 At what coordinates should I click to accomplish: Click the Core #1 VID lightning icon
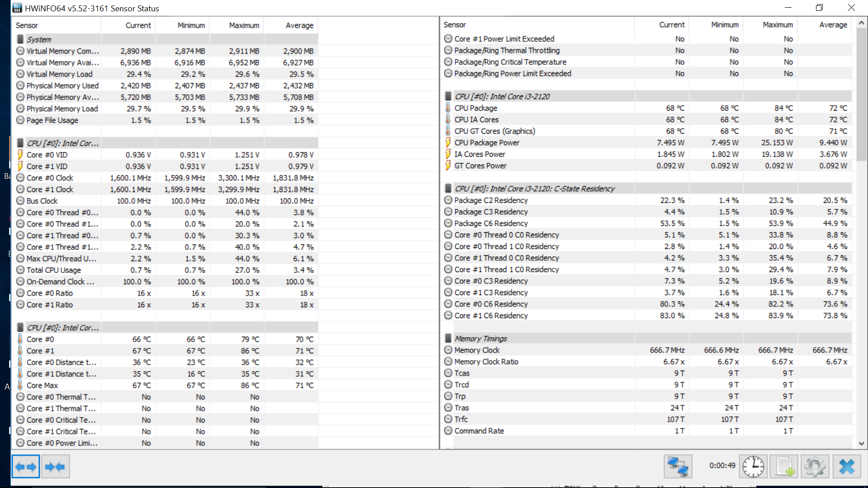(20, 166)
